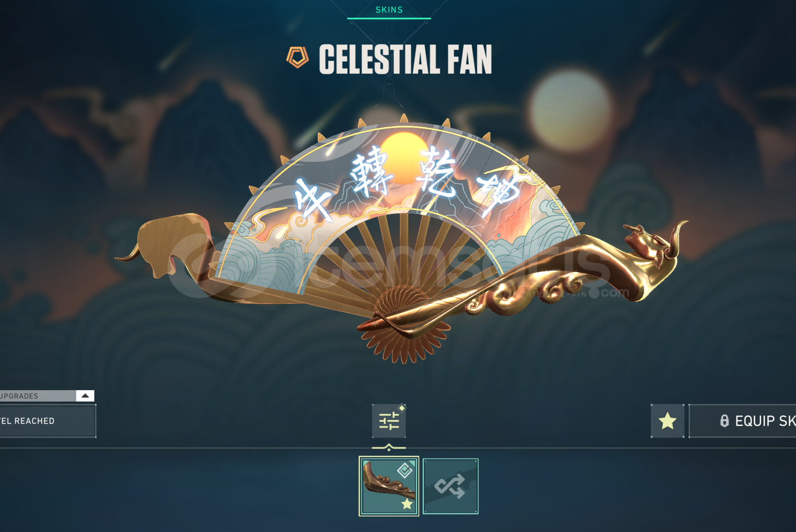Select the Celestial Fan skin thumbnail
The image size is (796, 532).
389,486
